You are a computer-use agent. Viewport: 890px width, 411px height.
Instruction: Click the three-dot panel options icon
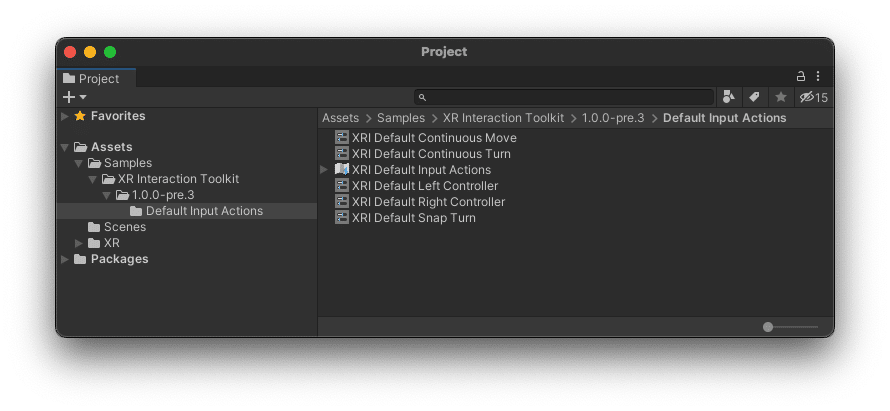point(818,76)
